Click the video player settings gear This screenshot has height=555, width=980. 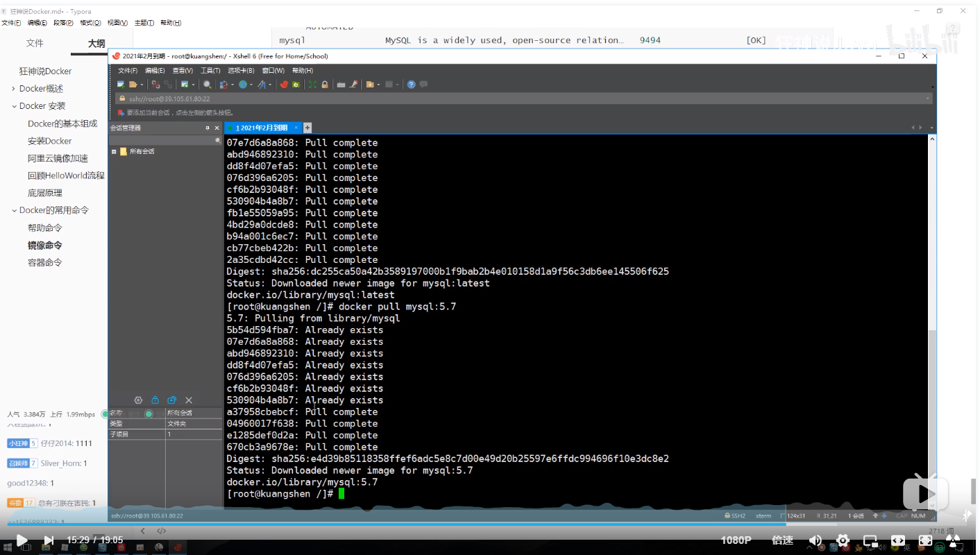coord(843,540)
